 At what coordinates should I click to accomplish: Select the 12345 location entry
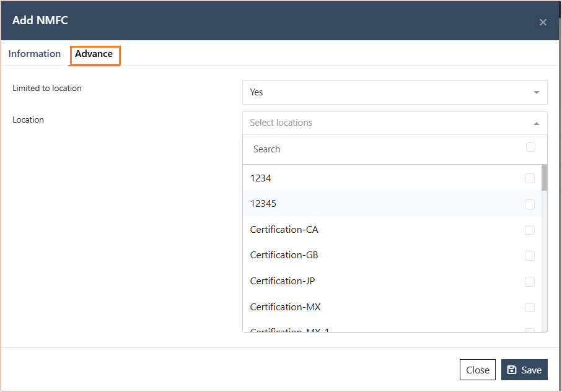pos(392,204)
